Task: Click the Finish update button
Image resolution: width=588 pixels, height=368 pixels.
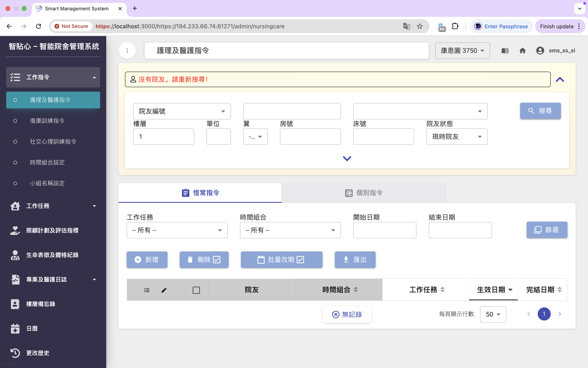Action: [560, 26]
